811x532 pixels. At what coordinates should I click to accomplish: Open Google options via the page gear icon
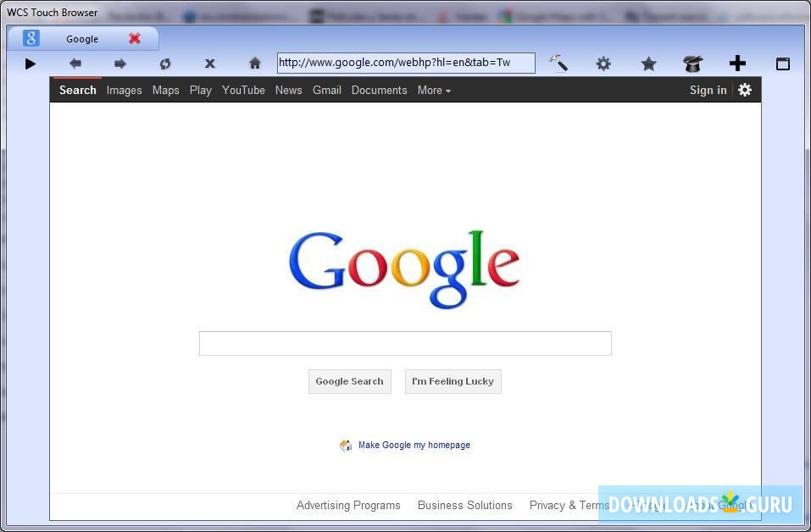pyautogui.click(x=744, y=90)
